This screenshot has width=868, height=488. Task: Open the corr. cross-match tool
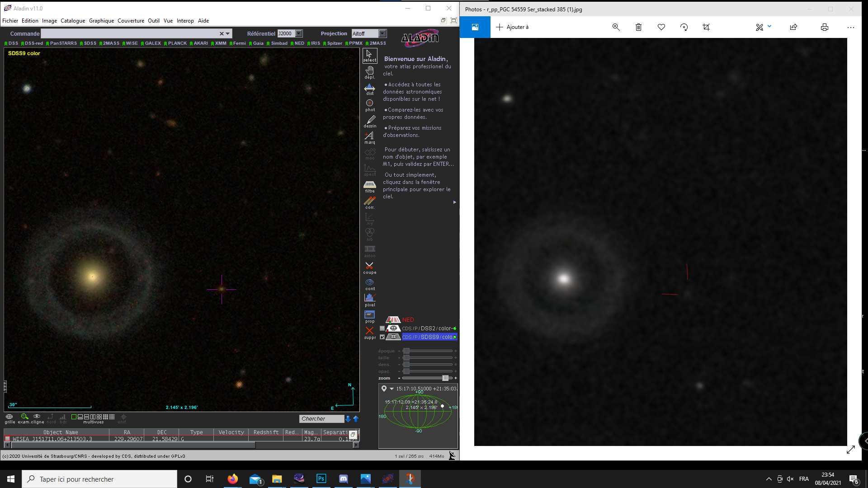[x=369, y=203]
